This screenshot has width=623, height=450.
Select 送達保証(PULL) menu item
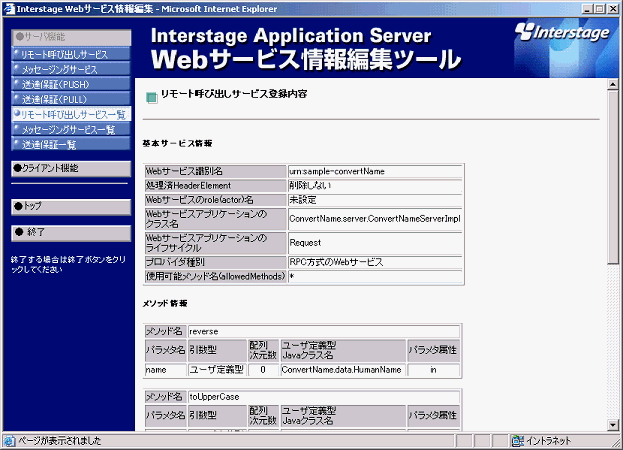click(x=71, y=99)
